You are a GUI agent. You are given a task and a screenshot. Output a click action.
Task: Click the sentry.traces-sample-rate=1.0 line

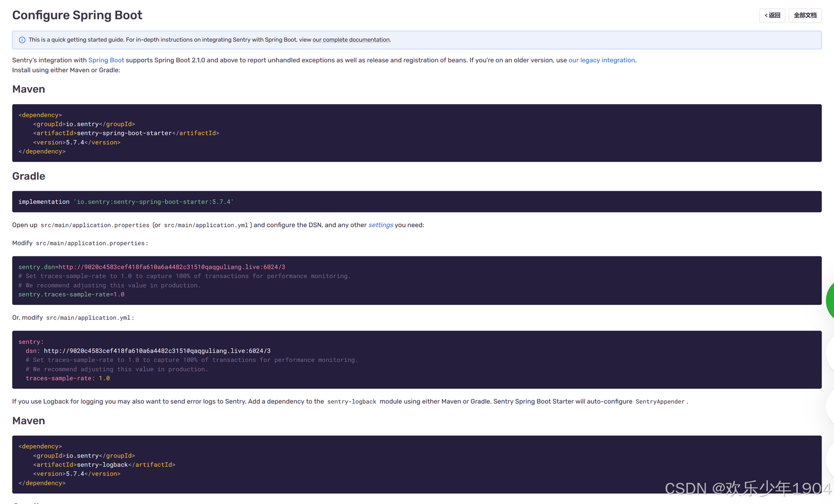(x=71, y=295)
